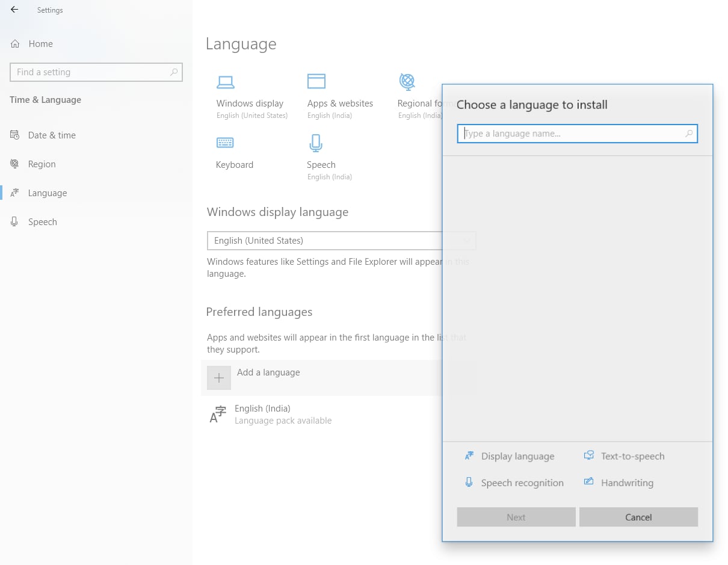Click the Handwriting legend icon

pyautogui.click(x=589, y=482)
